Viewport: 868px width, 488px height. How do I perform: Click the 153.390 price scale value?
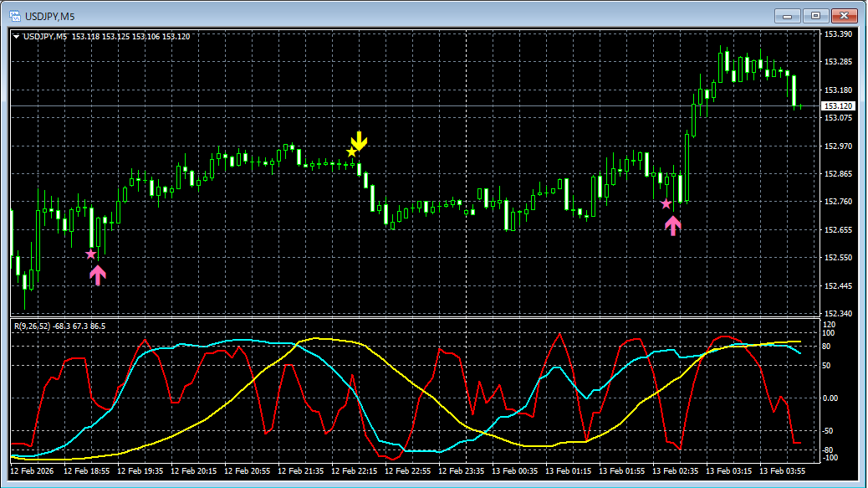click(838, 33)
